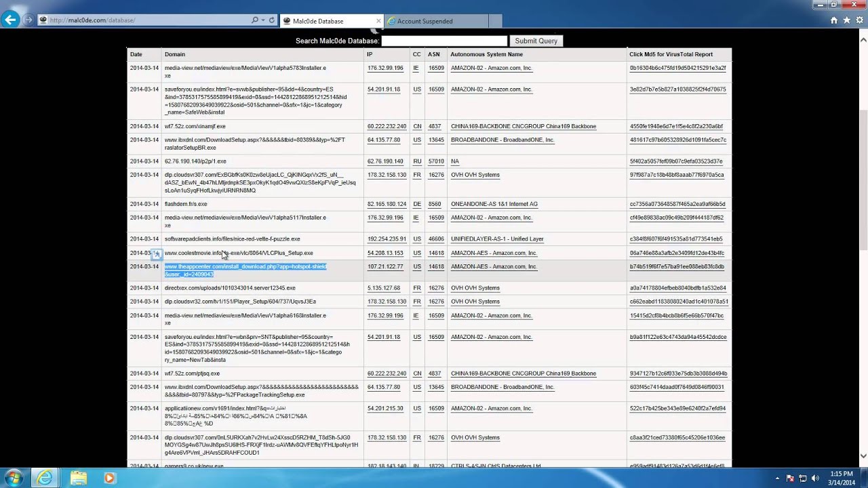The height and width of the screenshot is (488, 868).
Task: Refresh the page with the reload icon
Action: [x=272, y=20]
